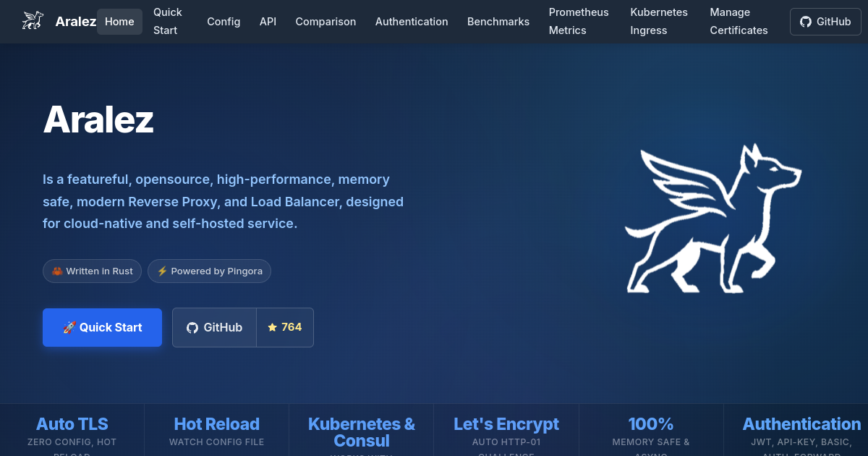
Task: Click the Powered by Pingora badge
Action: [x=210, y=271]
